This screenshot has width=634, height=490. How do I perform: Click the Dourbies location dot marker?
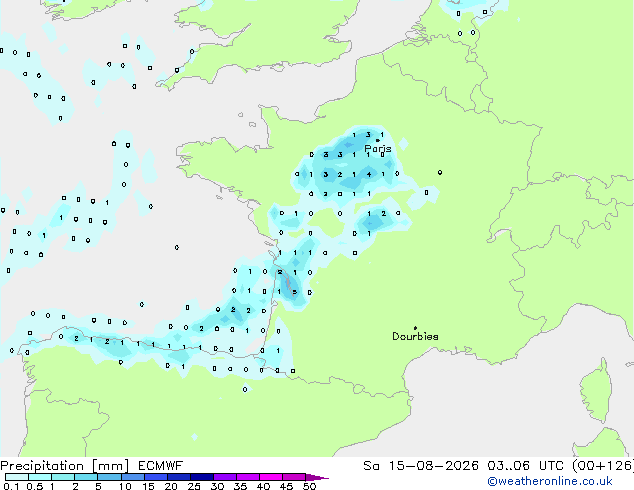[x=415, y=327]
